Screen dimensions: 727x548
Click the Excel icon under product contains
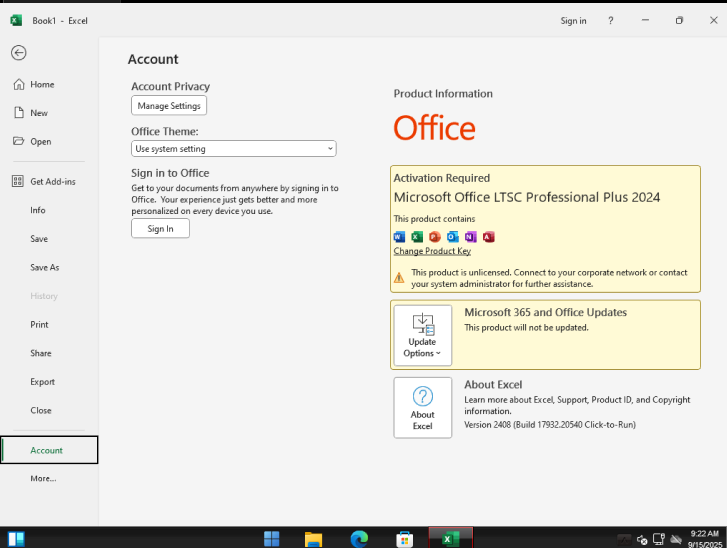(x=417, y=237)
